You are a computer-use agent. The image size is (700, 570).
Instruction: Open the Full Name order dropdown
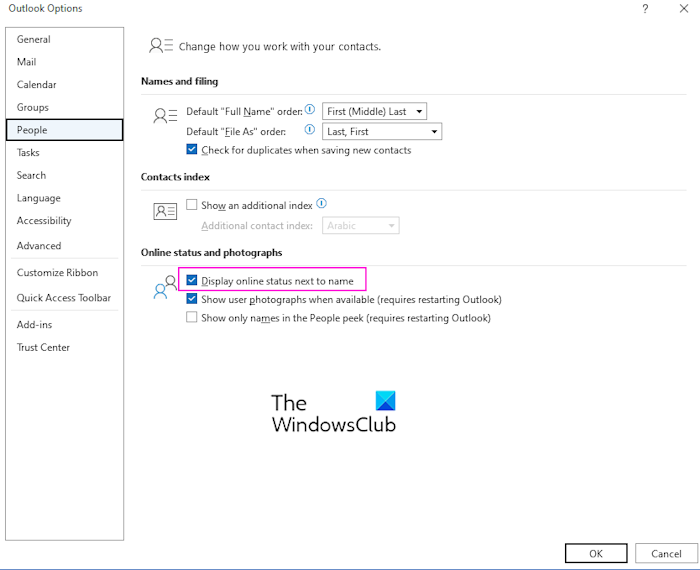(374, 111)
